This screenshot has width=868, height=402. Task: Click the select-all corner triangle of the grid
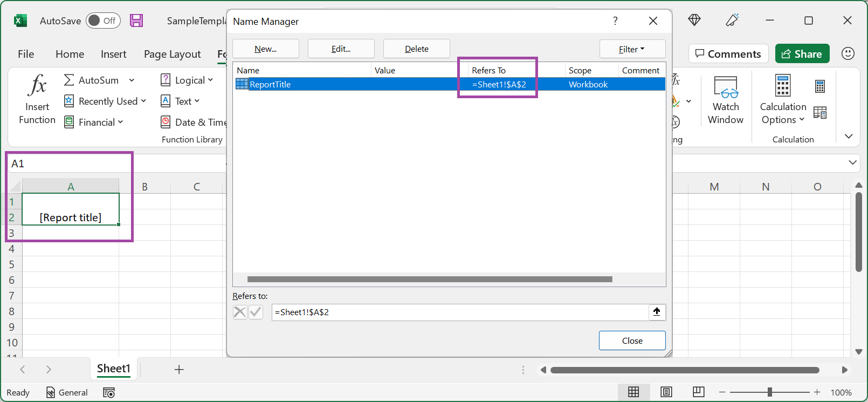coord(15,187)
